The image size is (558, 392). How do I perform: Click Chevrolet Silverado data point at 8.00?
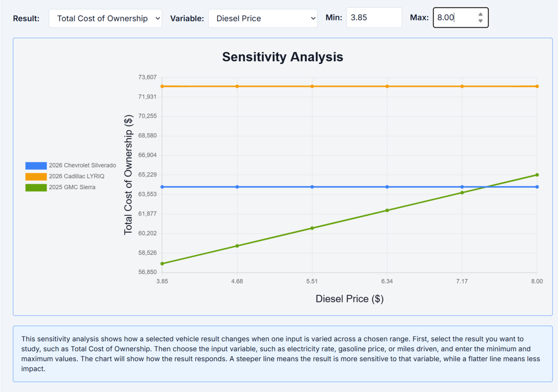[537, 187]
